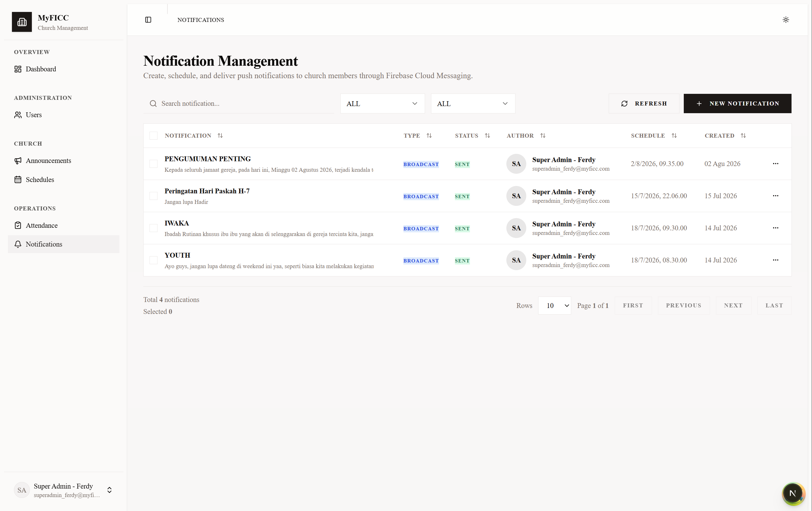The height and width of the screenshot is (511, 812).
Task: Open actions menu for IWAKA row
Action: tap(776, 228)
